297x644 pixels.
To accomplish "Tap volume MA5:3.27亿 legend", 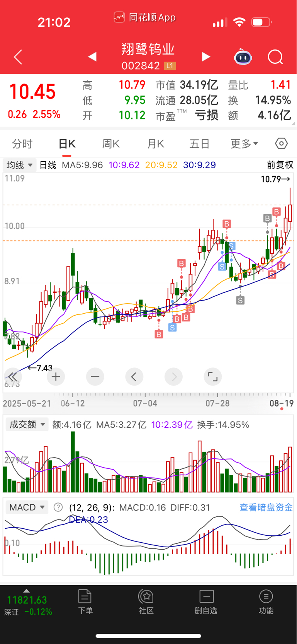I will pos(121,425).
